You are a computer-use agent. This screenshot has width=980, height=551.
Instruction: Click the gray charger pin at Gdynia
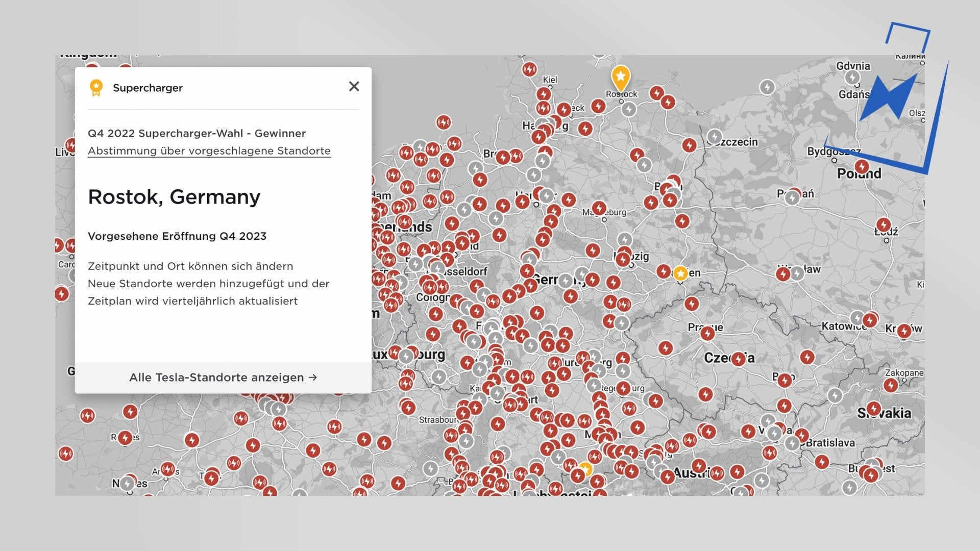(852, 77)
